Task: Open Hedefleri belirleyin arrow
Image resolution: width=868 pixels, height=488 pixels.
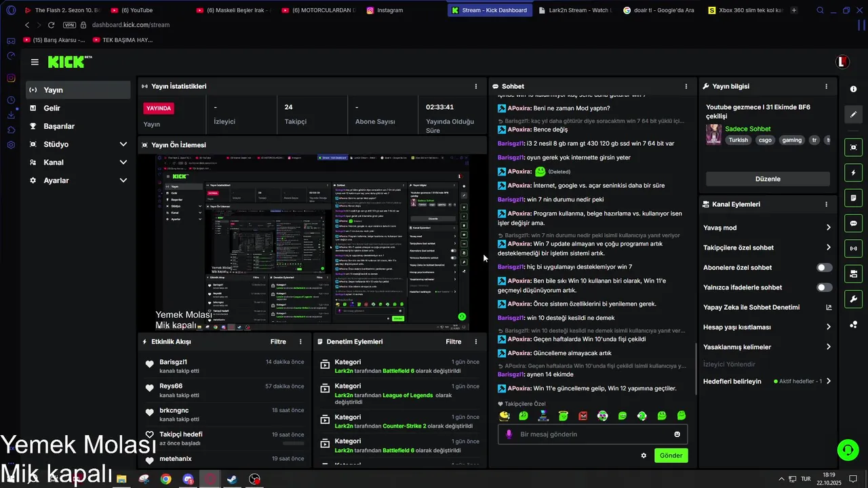Action: [829, 381]
